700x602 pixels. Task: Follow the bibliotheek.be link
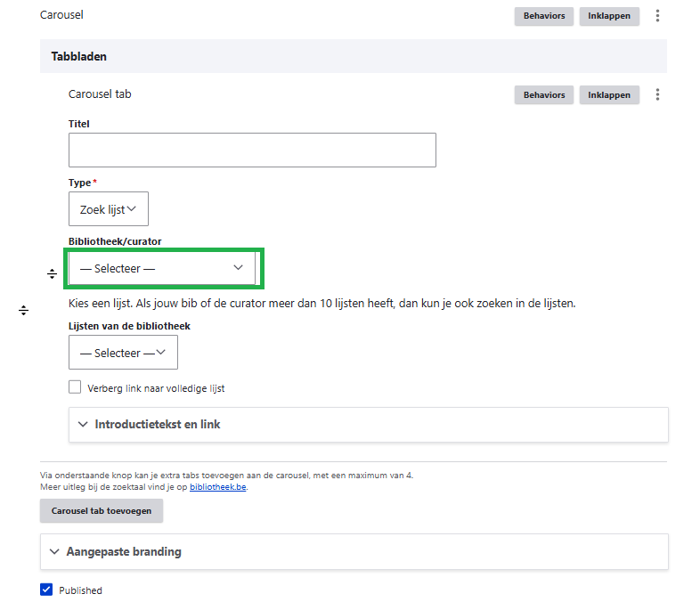[218, 487]
